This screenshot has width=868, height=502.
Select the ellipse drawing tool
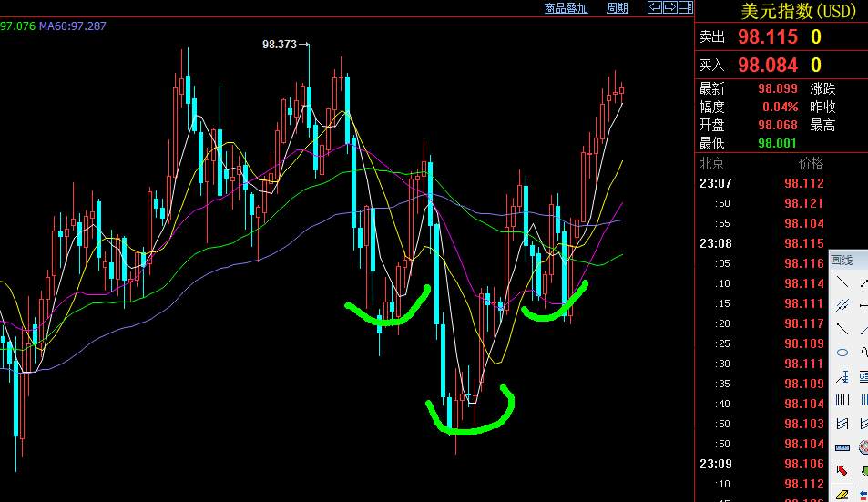pyautogui.click(x=842, y=353)
